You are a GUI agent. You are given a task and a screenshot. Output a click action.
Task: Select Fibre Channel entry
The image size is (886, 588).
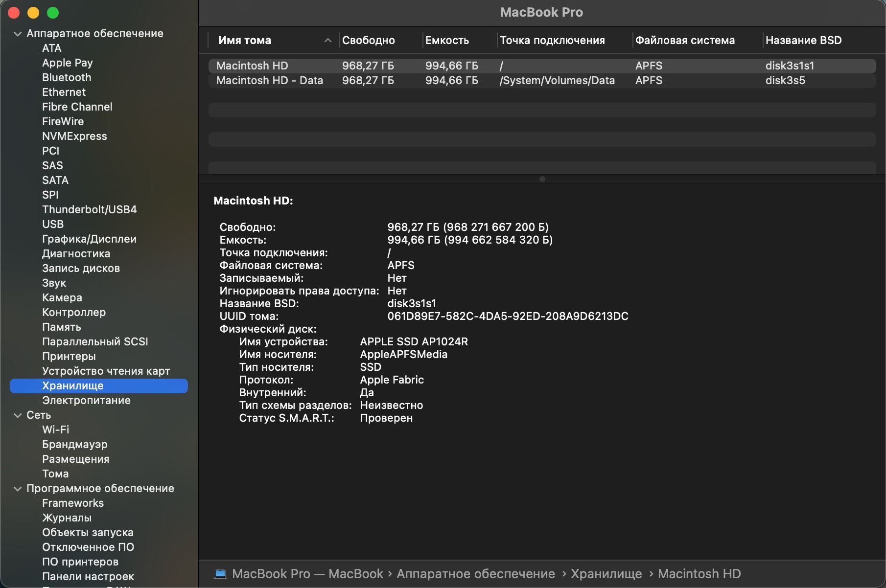[77, 107]
